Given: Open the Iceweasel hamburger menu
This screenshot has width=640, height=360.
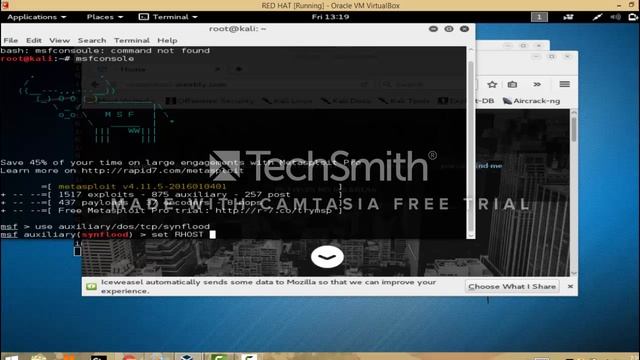Looking at the screenshot, I should coord(565,84).
